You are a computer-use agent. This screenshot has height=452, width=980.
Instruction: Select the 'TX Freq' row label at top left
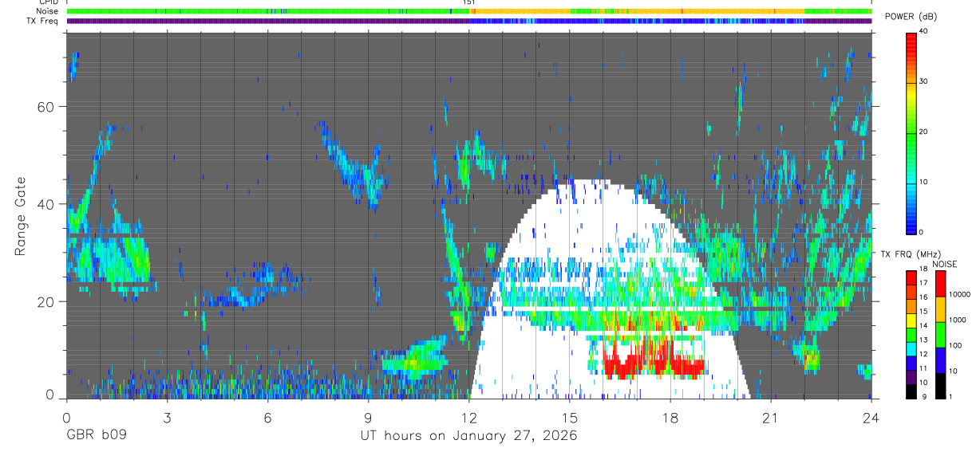point(42,21)
